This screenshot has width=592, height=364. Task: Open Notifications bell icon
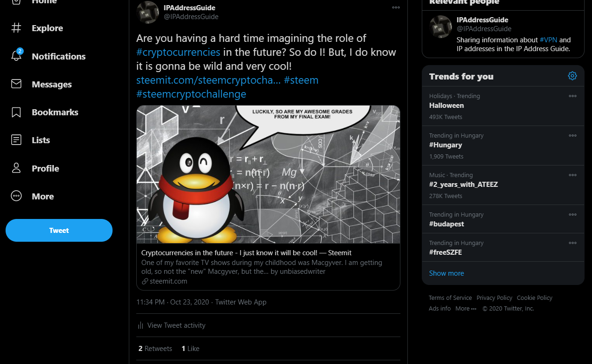point(16,56)
